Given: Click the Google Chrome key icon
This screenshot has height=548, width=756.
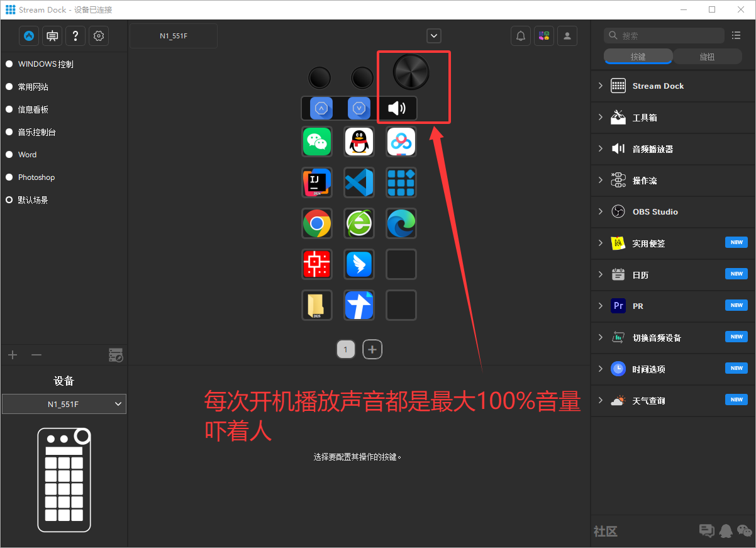Looking at the screenshot, I should point(317,223).
